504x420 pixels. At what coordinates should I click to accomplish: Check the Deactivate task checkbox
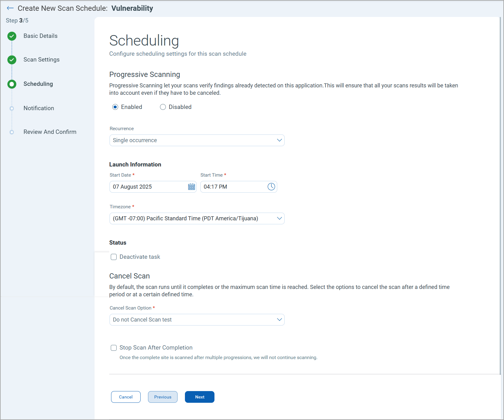114,257
